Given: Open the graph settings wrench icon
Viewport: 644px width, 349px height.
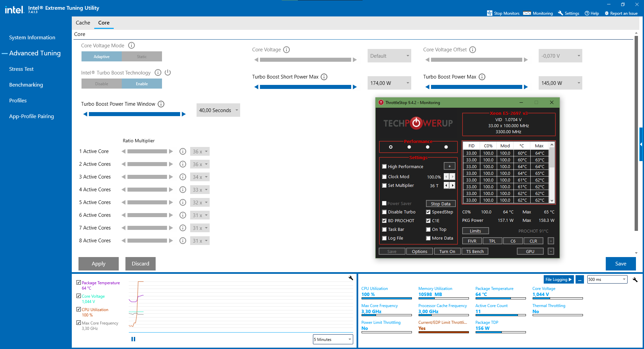Looking at the screenshot, I should tap(351, 278).
